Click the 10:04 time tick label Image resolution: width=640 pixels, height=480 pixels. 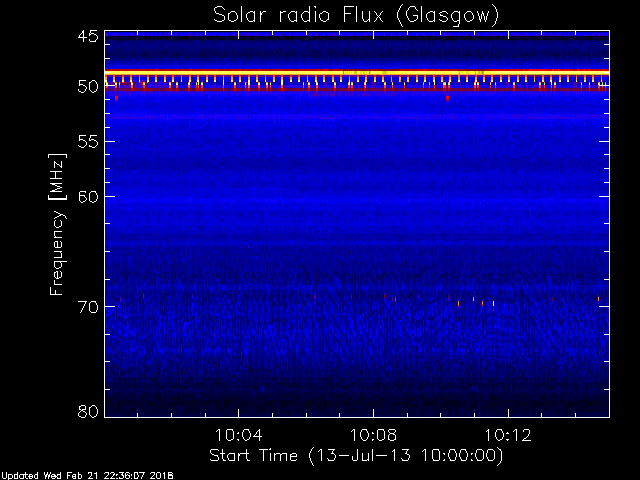pos(237,436)
